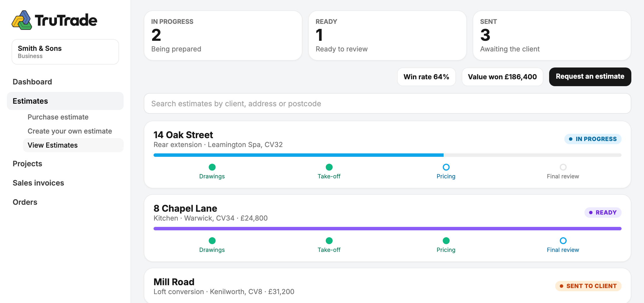Click Drawings step dot for 8 Chapel Lane
The width and height of the screenshot is (644, 303).
coord(212,241)
